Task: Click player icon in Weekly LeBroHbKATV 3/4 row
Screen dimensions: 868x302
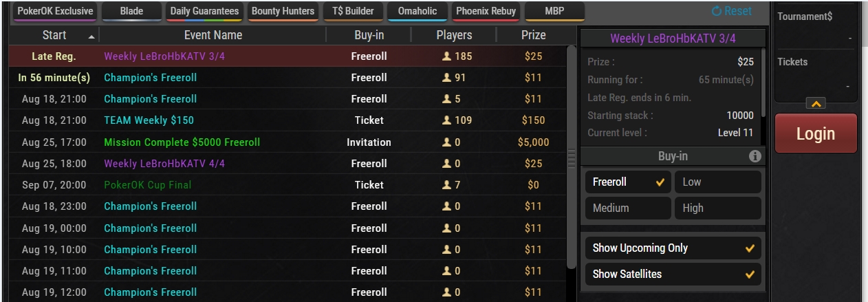Action: coord(446,56)
